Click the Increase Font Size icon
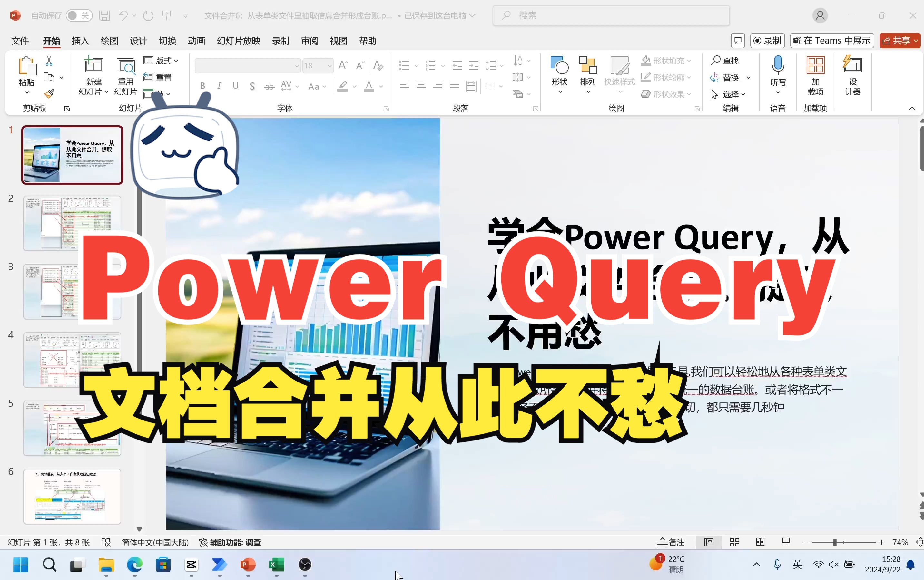Screen dimensions: 924x580 [x=343, y=65]
